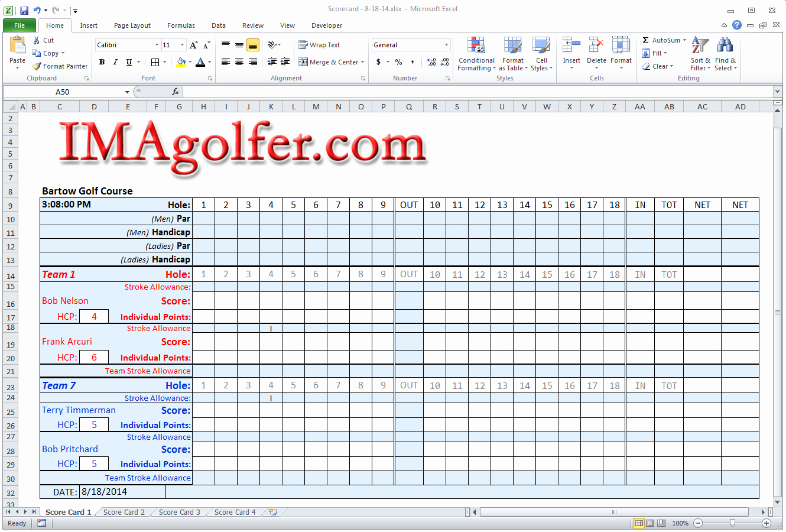Click Increase Indent icon
The height and width of the screenshot is (532, 786).
[285, 61]
